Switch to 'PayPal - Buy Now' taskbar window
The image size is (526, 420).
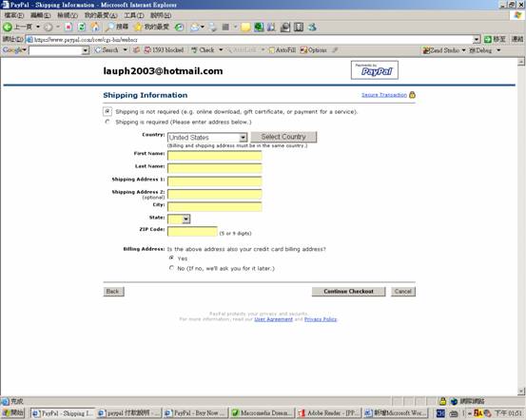tap(196, 412)
